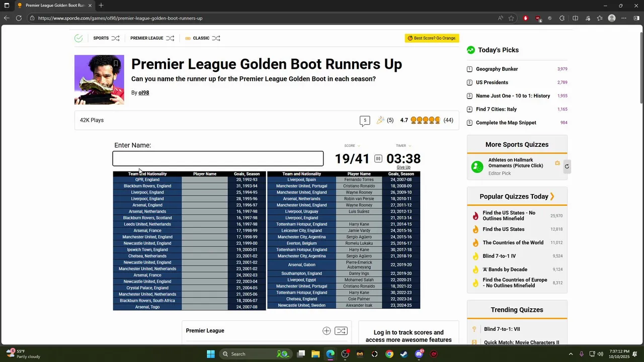This screenshot has width=644, height=362.
Task: Open Discord from the taskbar
Action: coord(419,354)
